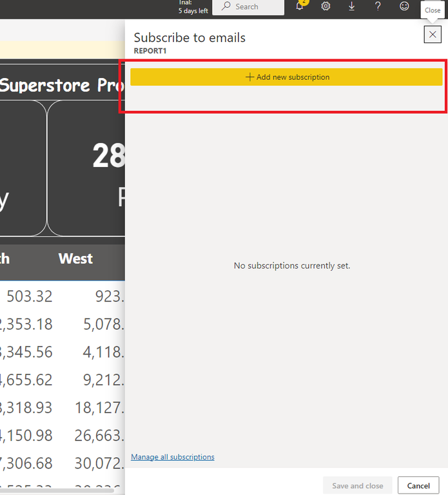This screenshot has width=448, height=495.
Task: Click the West column header
Action: pyautogui.click(x=75, y=259)
